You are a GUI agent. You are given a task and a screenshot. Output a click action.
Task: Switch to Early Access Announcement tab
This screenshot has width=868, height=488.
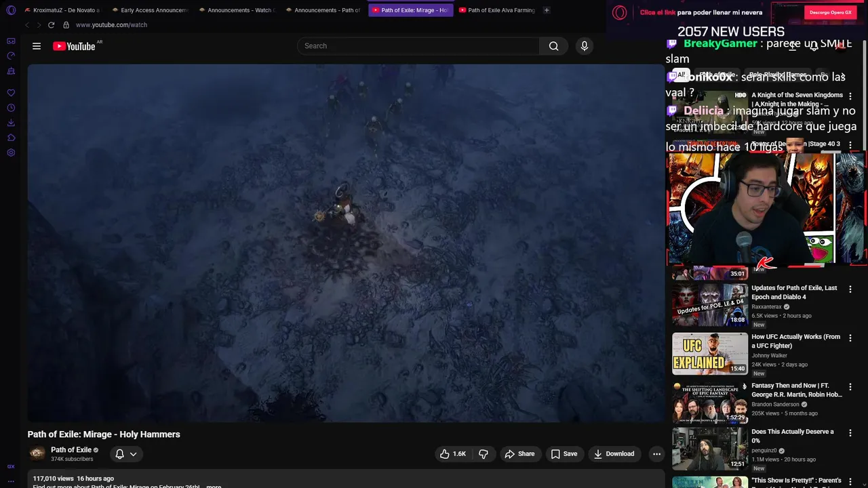[150, 10]
